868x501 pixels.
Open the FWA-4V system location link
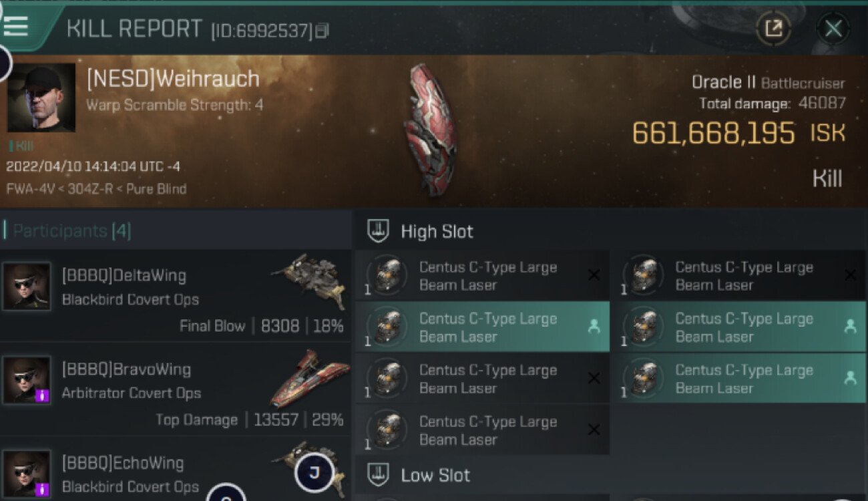[x=31, y=188]
